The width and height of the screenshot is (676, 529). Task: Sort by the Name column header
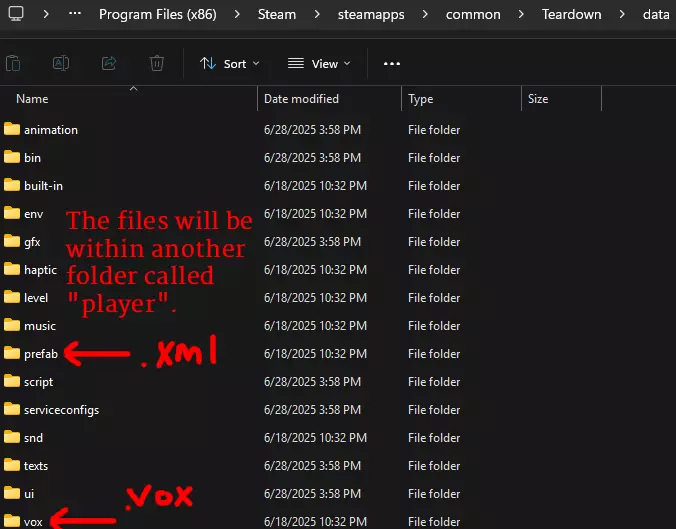pos(128,99)
